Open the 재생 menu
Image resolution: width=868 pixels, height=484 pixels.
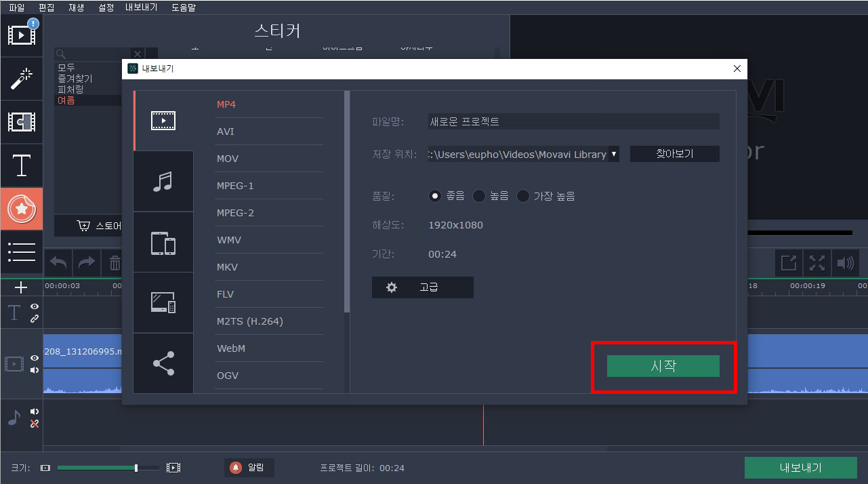click(x=76, y=7)
